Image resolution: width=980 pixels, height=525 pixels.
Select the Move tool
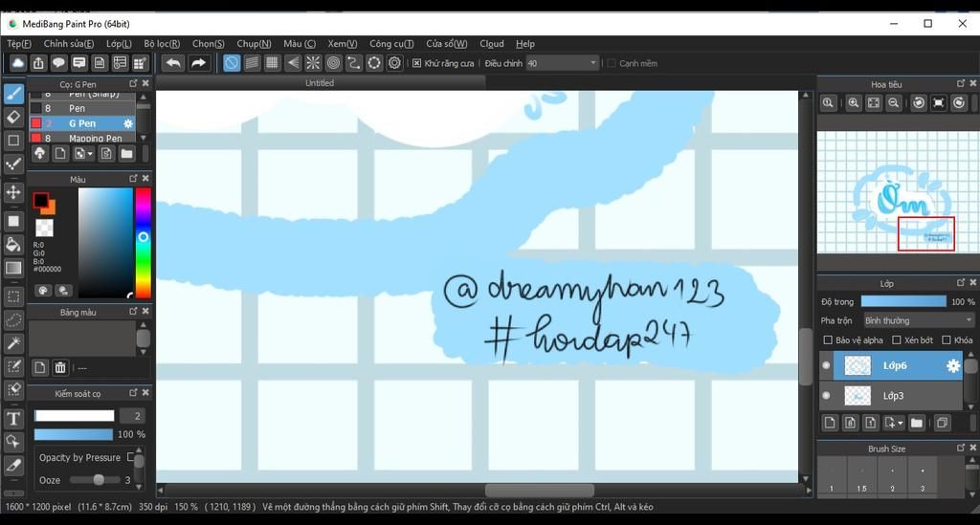(13, 192)
